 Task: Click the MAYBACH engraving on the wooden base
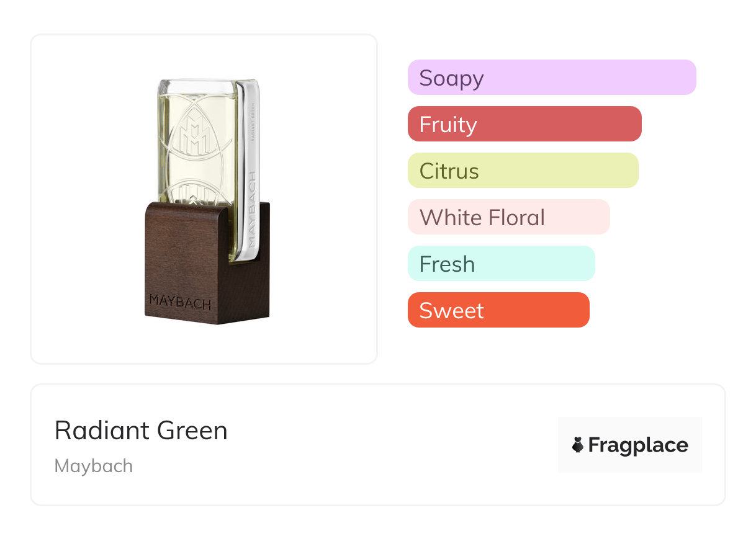[x=180, y=303]
